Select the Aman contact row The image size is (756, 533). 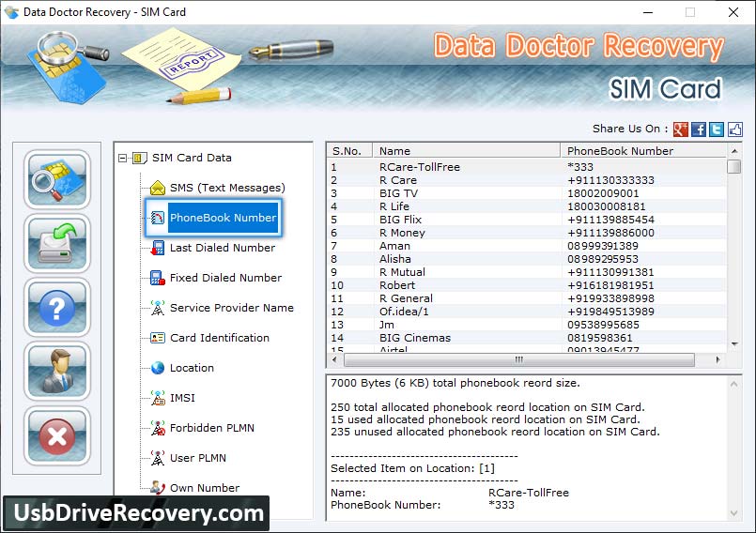click(527, 246)
